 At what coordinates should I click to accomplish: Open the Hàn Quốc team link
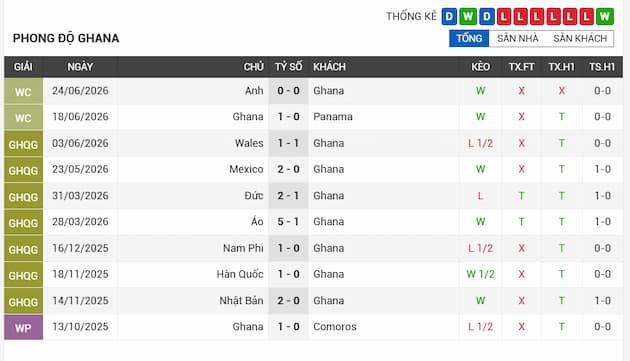point(240,274)
